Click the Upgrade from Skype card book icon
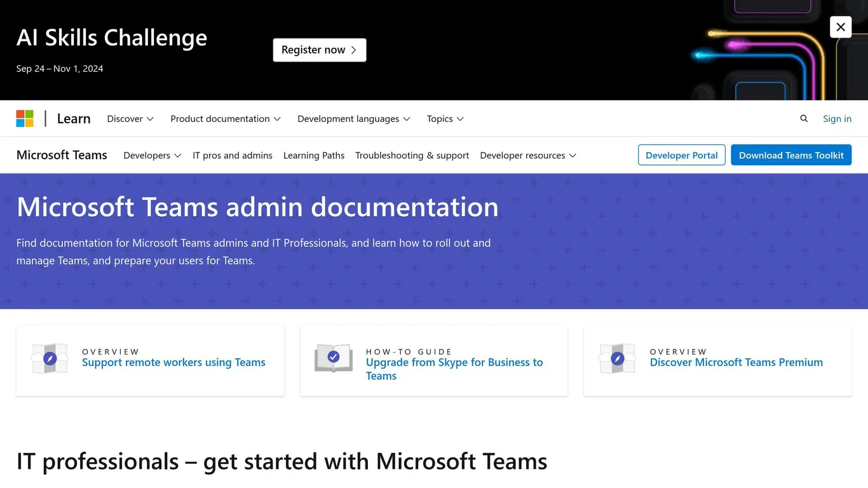Image resolution: width=868 pixels, height=488 pixels. (x=334, y=358)
